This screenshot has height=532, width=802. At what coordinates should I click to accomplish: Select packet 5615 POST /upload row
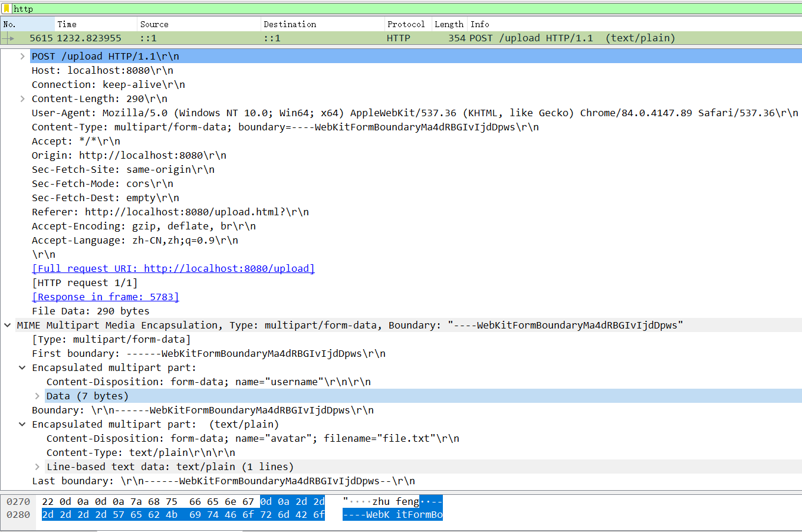click(354, 38)
